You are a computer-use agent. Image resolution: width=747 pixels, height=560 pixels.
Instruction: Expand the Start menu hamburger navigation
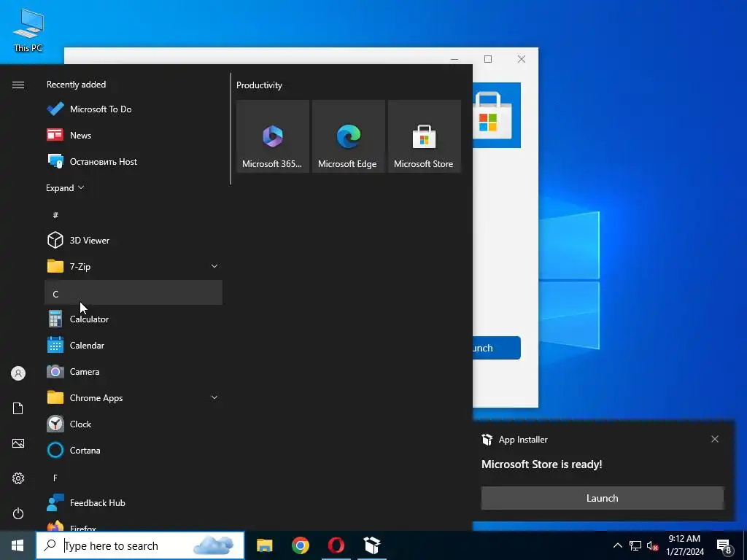[18, 85]
